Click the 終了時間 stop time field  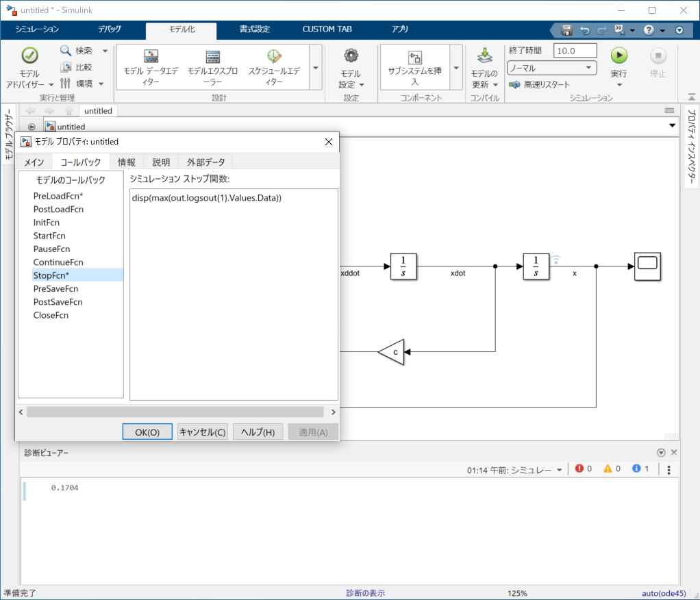575,51
